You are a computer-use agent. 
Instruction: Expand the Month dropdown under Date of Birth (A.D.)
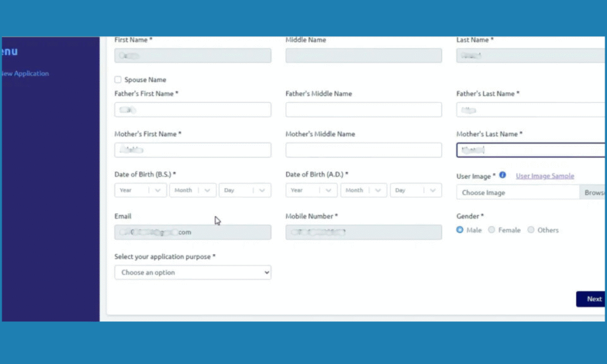coord(363,190)
